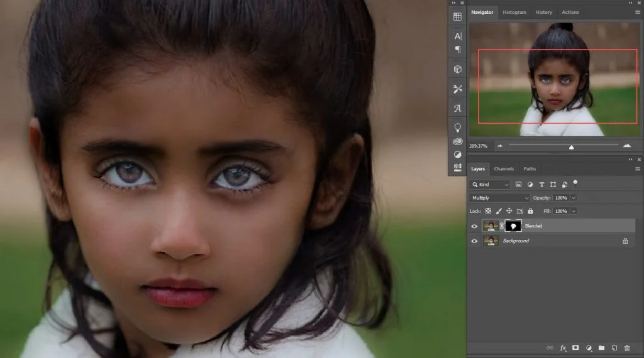This screenshot has height=358, width=644.
Task: Expand the collapsed icon panel strip with double arrows
Action: (454, 3)
